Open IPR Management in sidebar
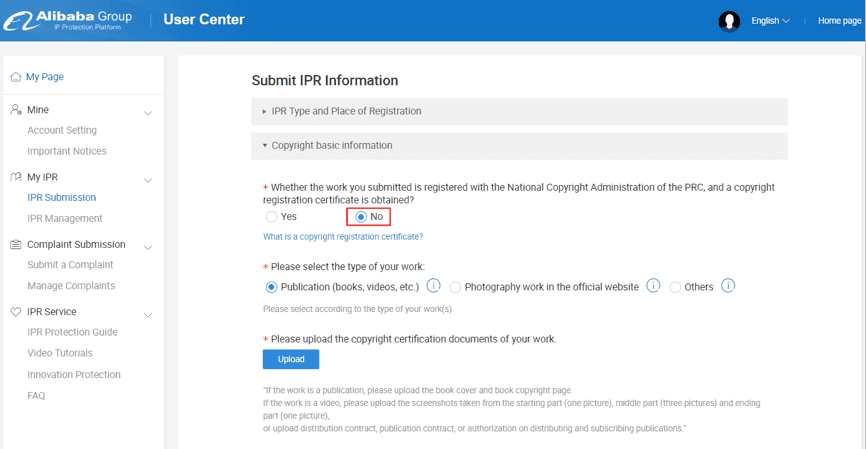The height and width of the screenshot is (449, 866). 65,218
